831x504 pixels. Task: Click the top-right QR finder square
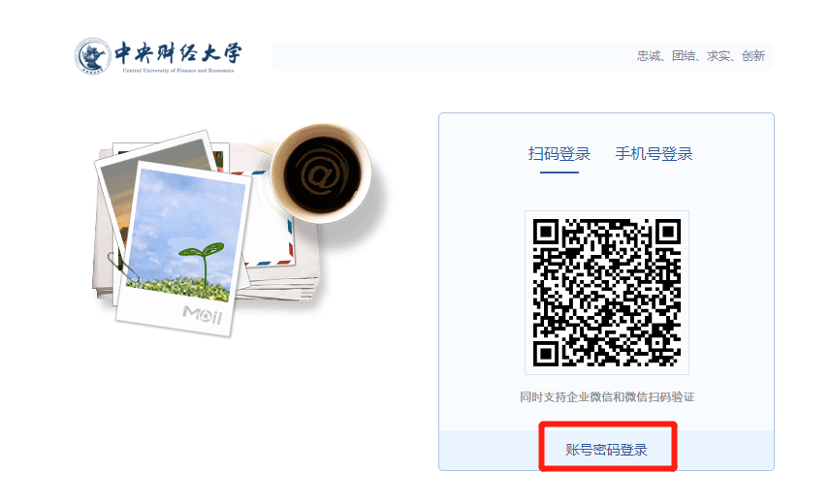pyautogui.click(x=668, y=232)
